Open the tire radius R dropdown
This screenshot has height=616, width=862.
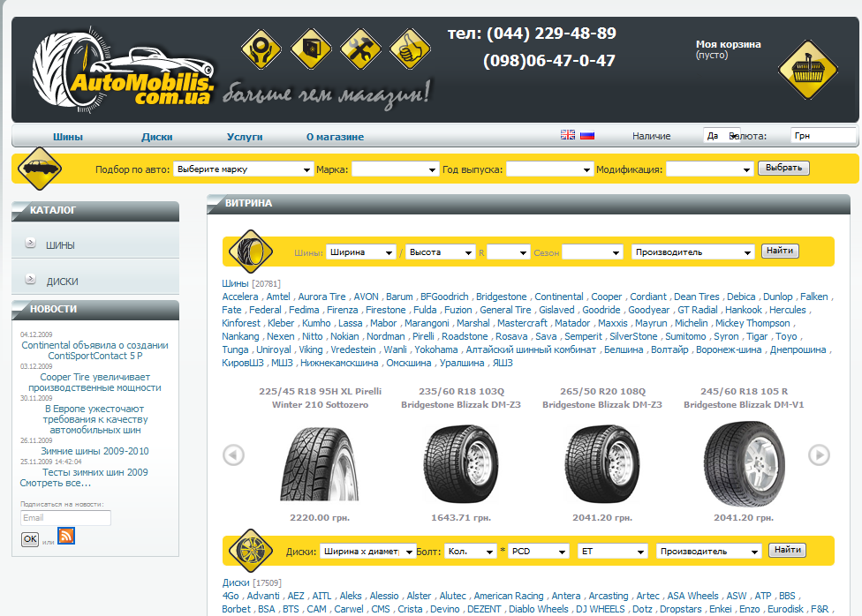point(508,252)
